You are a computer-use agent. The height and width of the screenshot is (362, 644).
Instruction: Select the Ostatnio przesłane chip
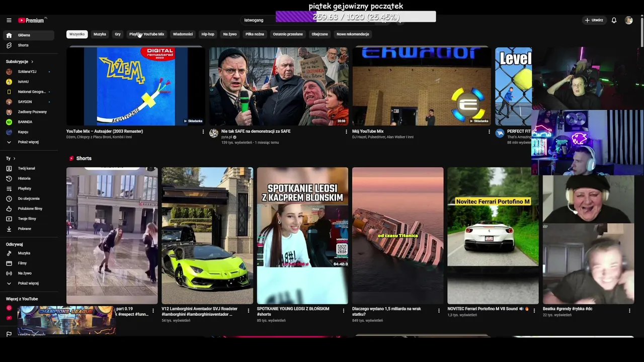coord(288,34)
